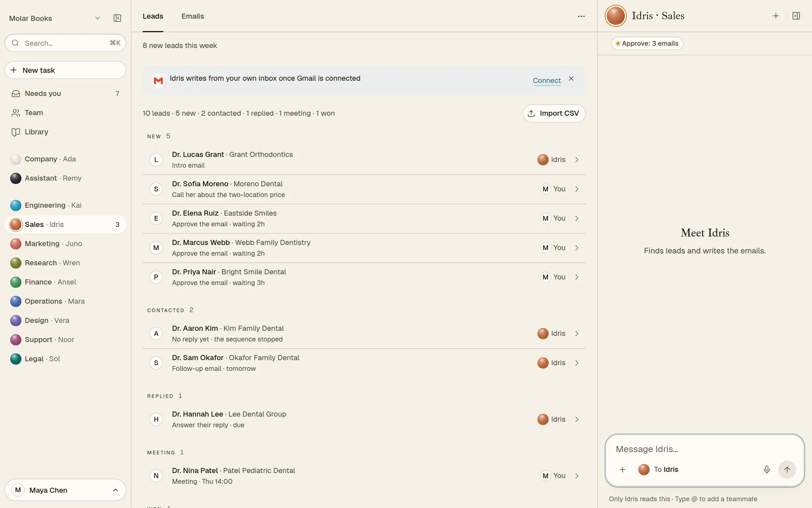Screen dimensions: 812x508
Task: Open the Dr. Sam Okafor lead row
Action: click(364, 363)
